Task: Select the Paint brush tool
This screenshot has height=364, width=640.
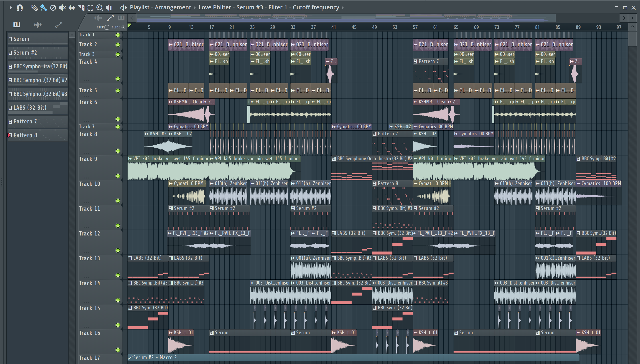Action: point(44,8)
